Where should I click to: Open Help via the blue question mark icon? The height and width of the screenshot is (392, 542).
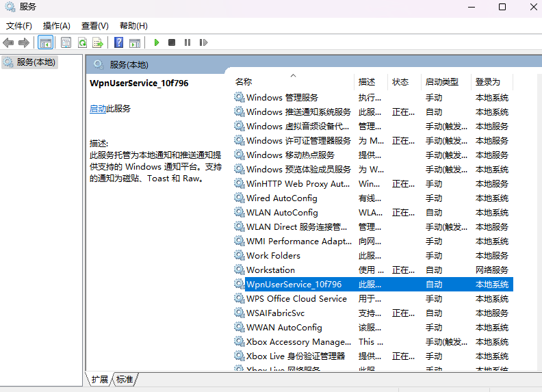[118, 42]
